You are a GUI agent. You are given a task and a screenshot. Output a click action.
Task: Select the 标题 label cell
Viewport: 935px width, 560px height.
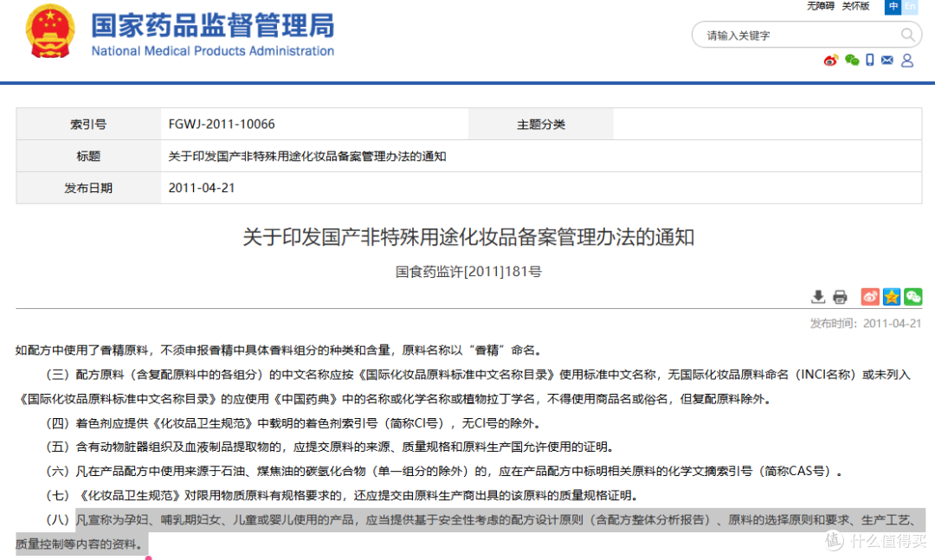[88, 157]
